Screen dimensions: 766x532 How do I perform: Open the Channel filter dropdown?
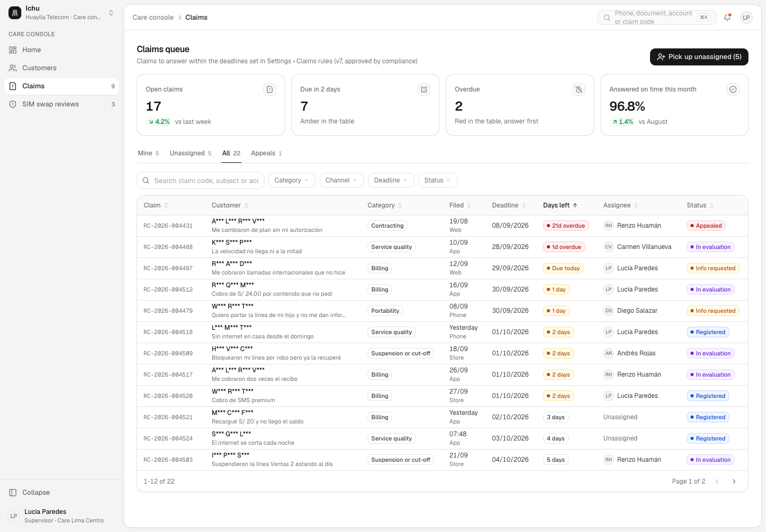[342, 180]
